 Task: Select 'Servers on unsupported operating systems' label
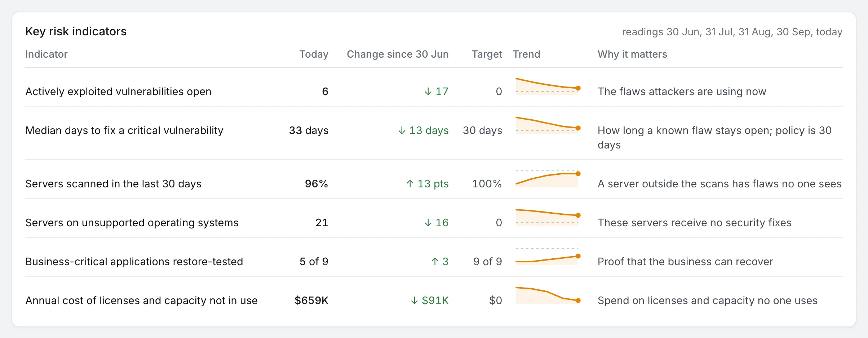point(132,223)
